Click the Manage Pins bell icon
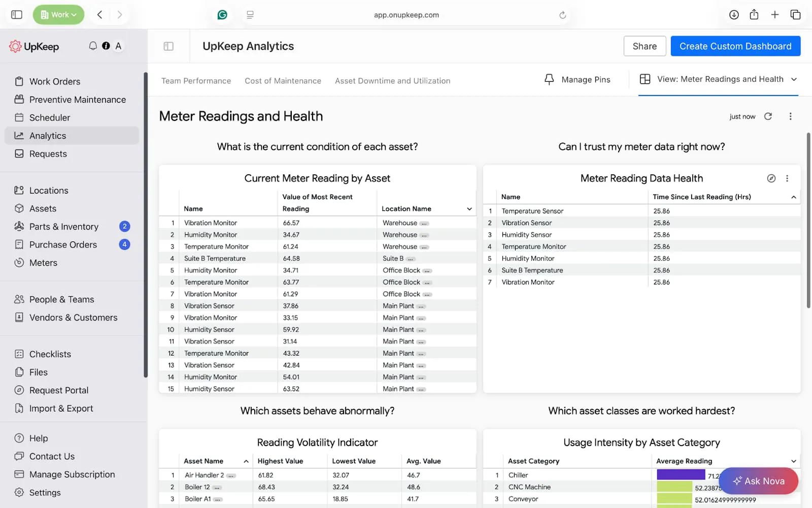812x508 pixels. pos(549,79)
